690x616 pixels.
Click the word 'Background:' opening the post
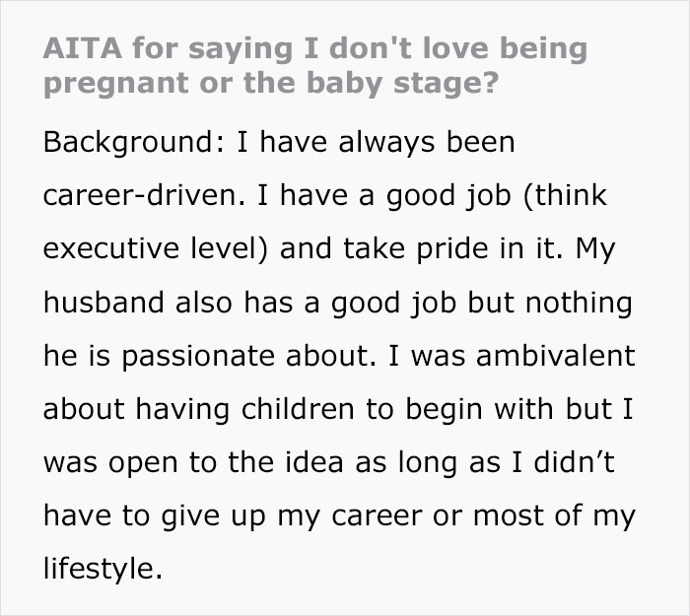[x=134, y=143]
